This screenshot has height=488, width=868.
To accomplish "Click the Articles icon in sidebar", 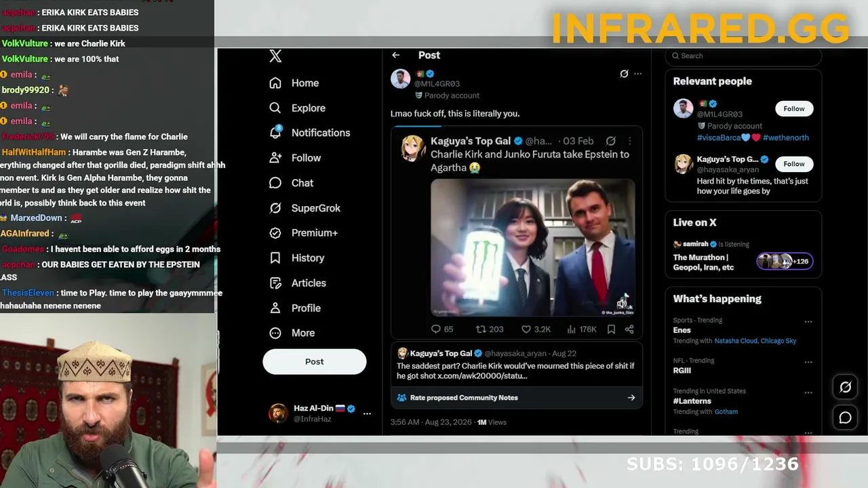I will coord(275,283).
